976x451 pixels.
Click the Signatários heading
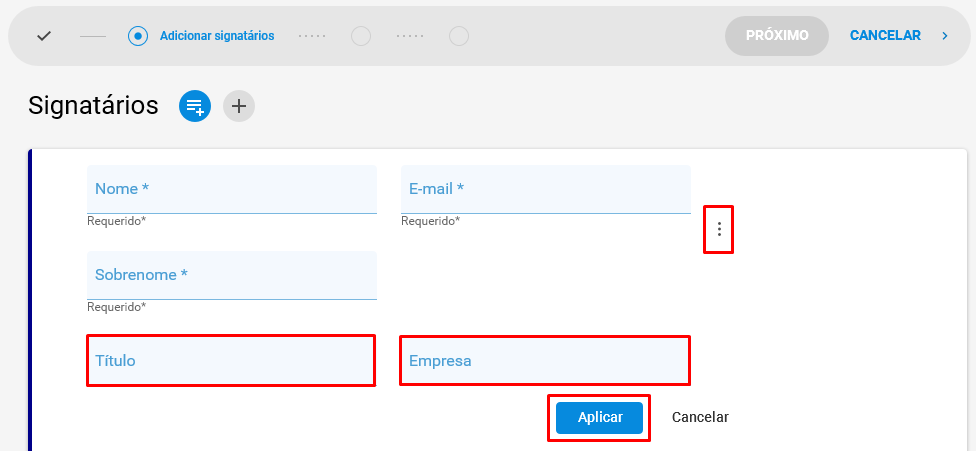93,106
